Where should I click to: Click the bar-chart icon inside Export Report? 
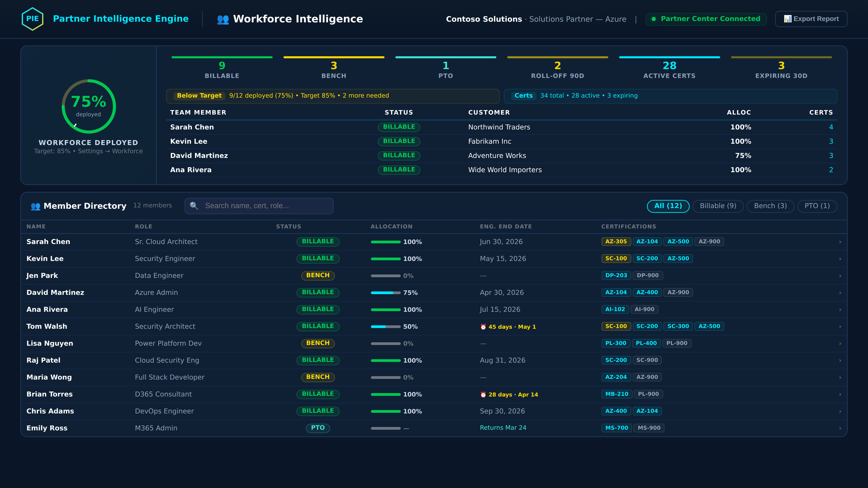[x=788, y=19]
